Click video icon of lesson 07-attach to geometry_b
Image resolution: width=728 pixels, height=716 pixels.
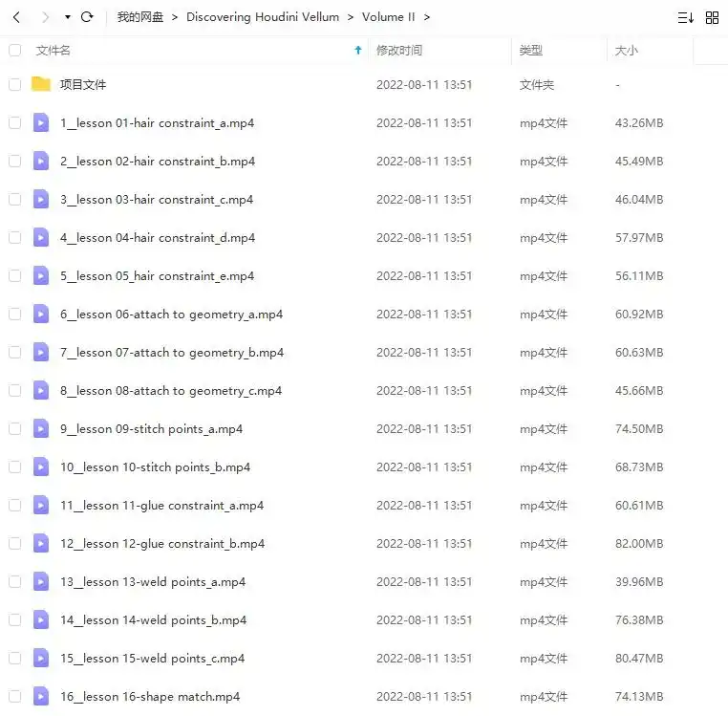(x=41, y=353)
